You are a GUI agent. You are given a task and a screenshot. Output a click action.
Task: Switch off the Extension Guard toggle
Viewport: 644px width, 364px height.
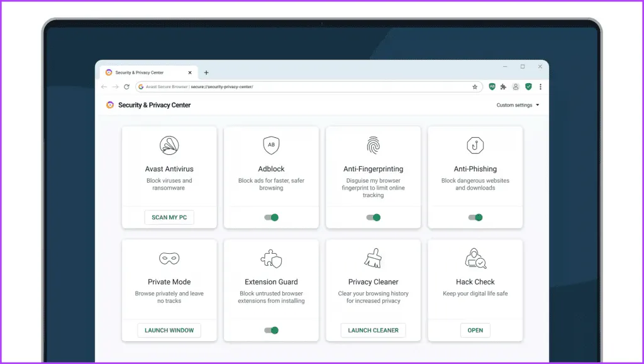coord(271,330)
